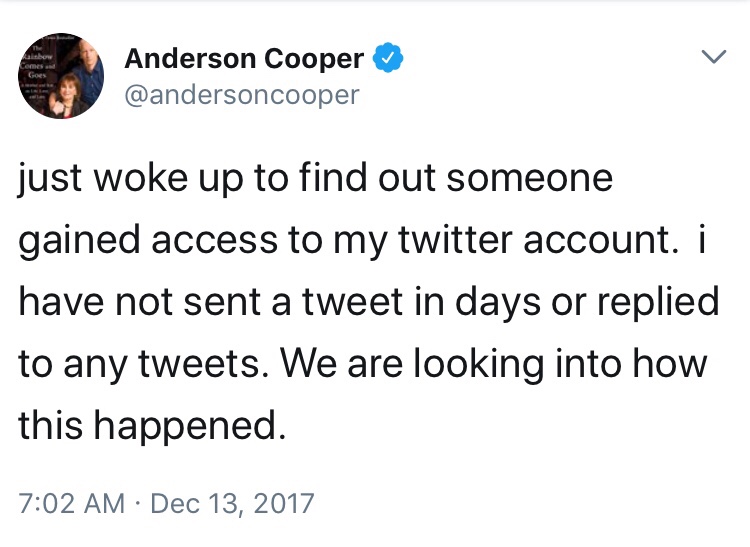
Task: Open the tweet options chevron menu
Action: click(711, 59)
